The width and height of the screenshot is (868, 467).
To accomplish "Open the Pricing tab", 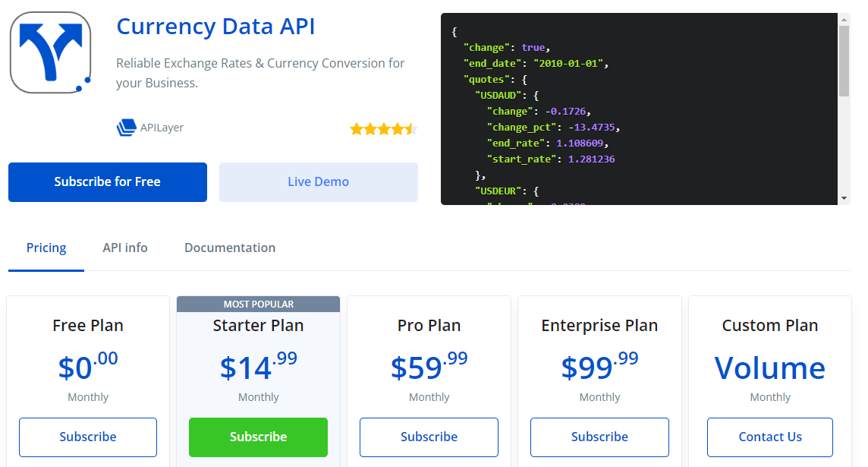I will 46,248.
